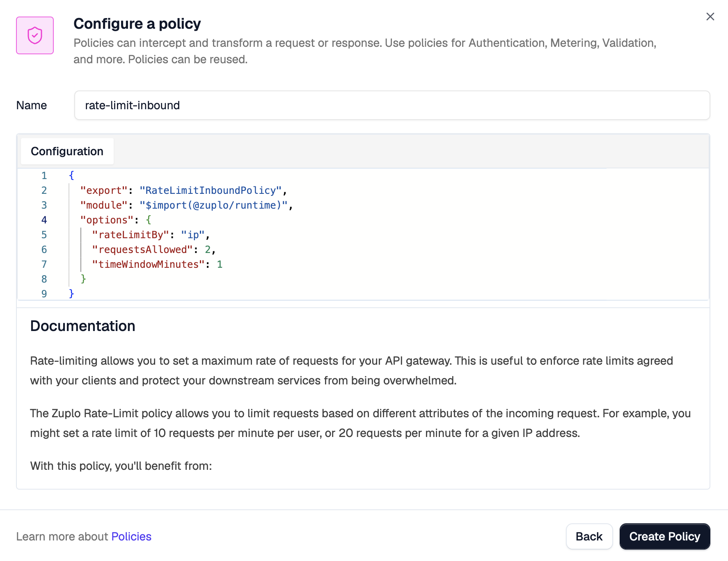Open the Policies documentation link
Screen dimensions: 728x561
[x=131, y=536]
